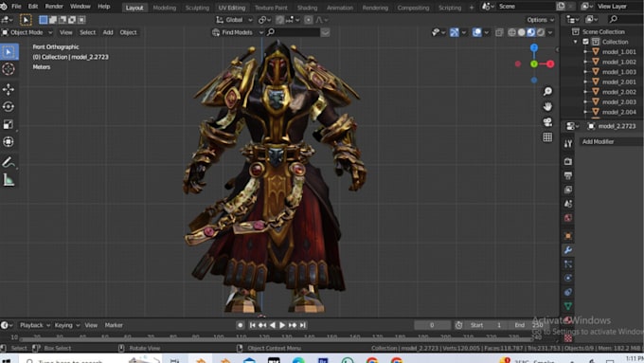This screenshot has width=644, height=363.
Task: Open the viewport Add menu
Action: [108, 32]
